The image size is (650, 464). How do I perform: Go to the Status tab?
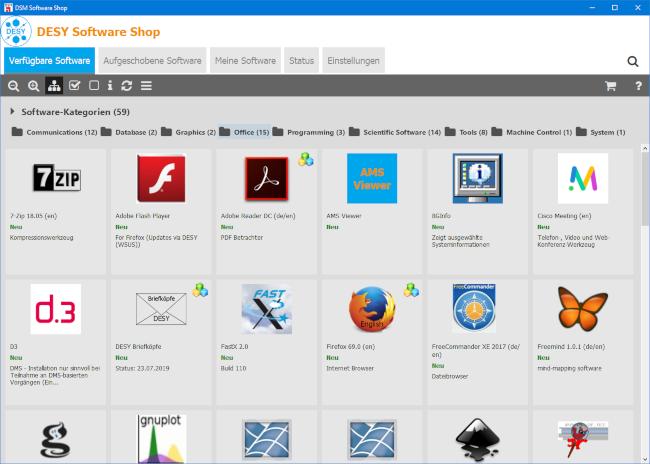click(301, 61)
